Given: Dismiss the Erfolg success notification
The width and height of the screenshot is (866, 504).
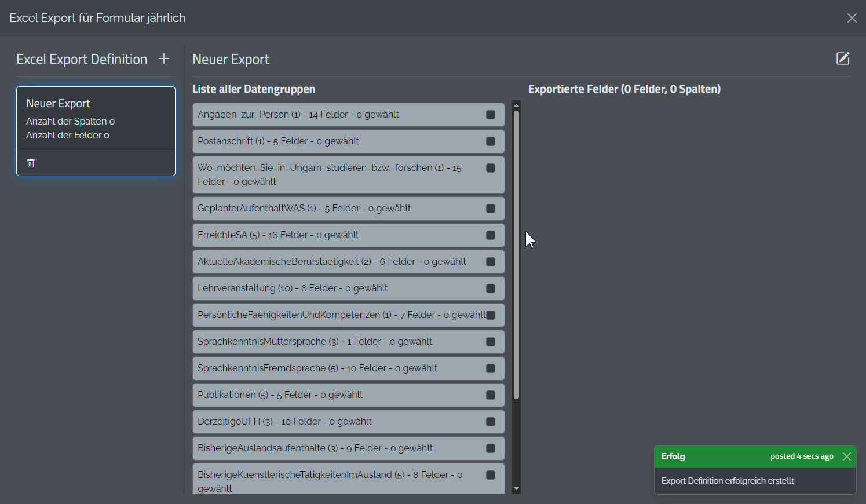Looking at the screenshot, I should coord(847,456).
